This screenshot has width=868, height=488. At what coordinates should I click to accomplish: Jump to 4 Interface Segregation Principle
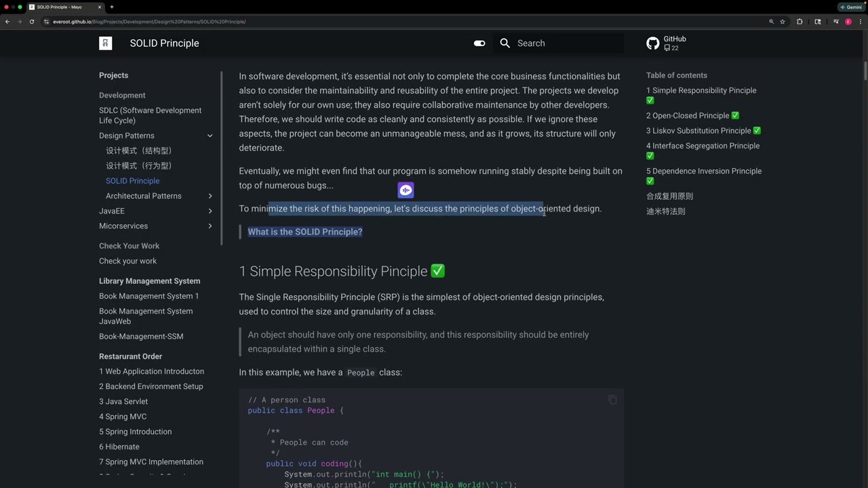(x=703, y=150)
